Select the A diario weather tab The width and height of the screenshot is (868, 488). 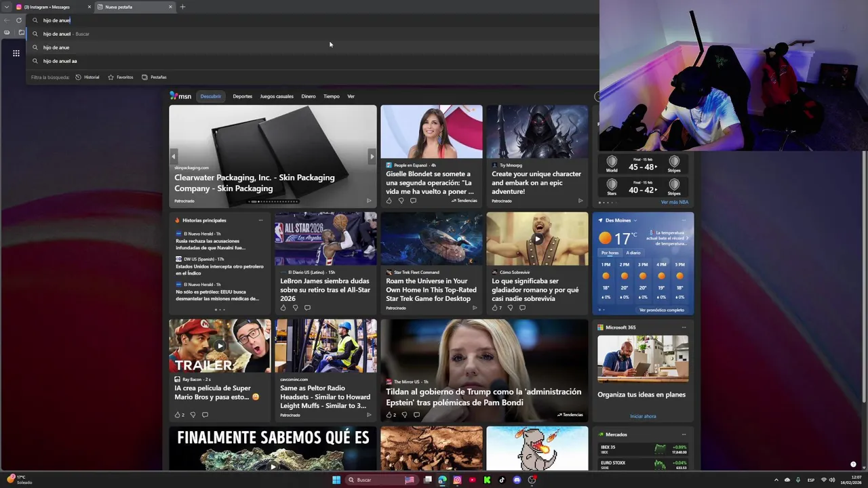click(633, 253)
